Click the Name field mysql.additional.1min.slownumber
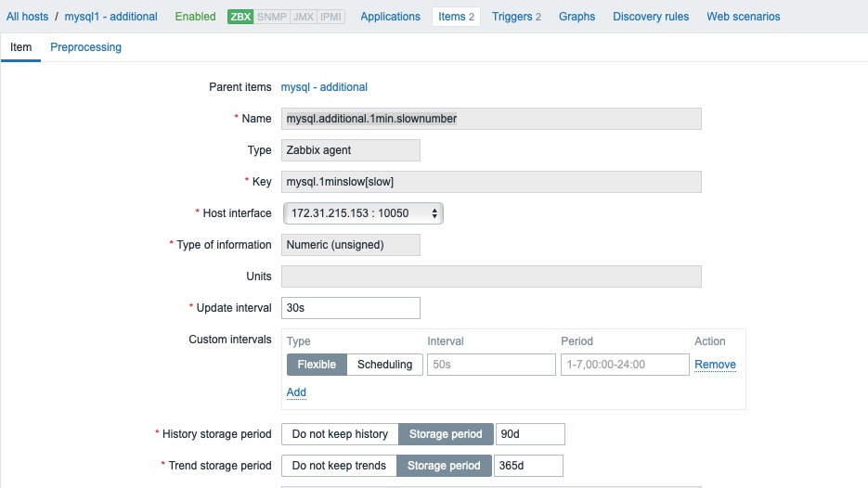This screenshot has width=868, height=488. 491,119
